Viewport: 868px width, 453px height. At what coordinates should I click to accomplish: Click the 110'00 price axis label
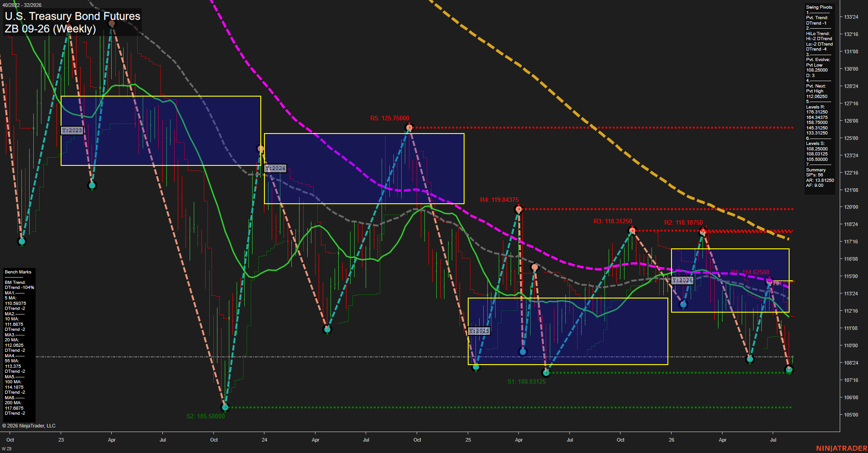[851, 345]
